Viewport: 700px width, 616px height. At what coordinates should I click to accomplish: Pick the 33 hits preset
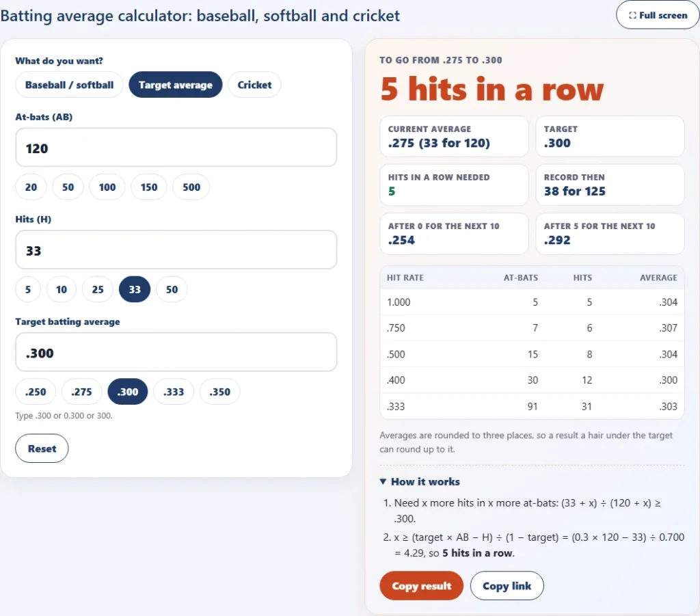(x=135, y=289)
